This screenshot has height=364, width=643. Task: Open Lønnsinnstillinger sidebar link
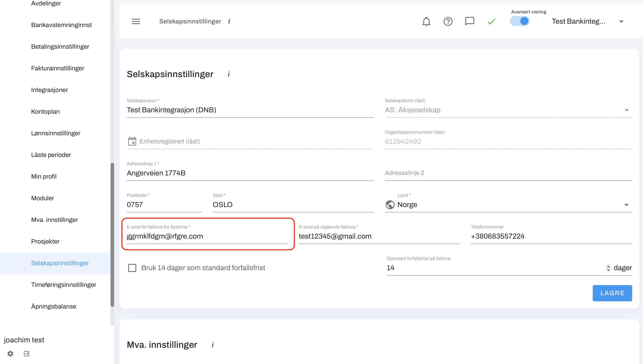pyautogui.click(x=56, y=133)
